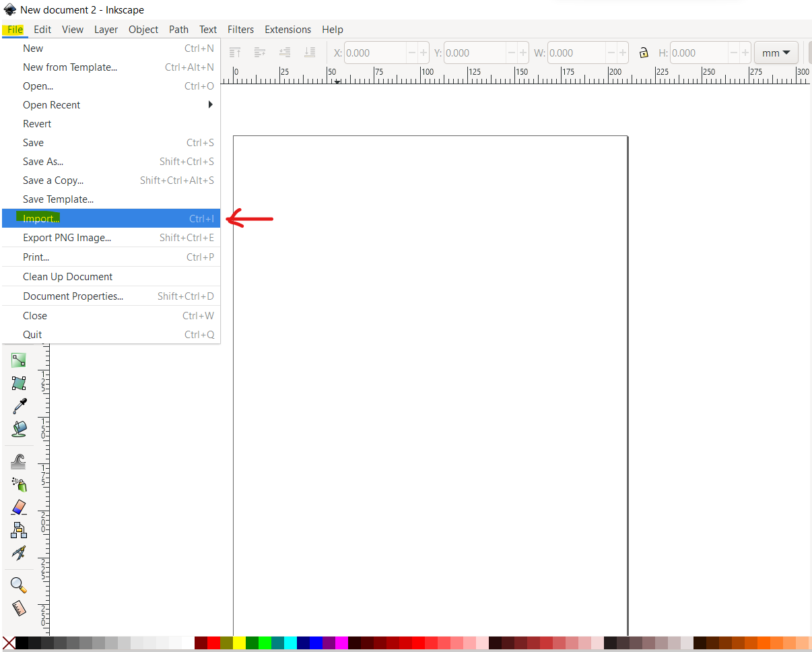Select the Tweak tool
This screenshot has width=812, height=652.
coord(19,461)
